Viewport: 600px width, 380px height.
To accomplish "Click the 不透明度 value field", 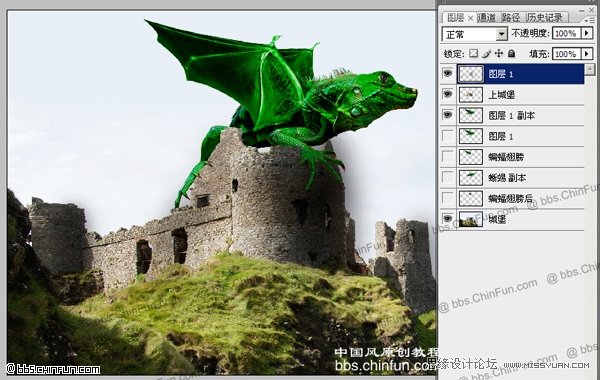I will 566,34.
